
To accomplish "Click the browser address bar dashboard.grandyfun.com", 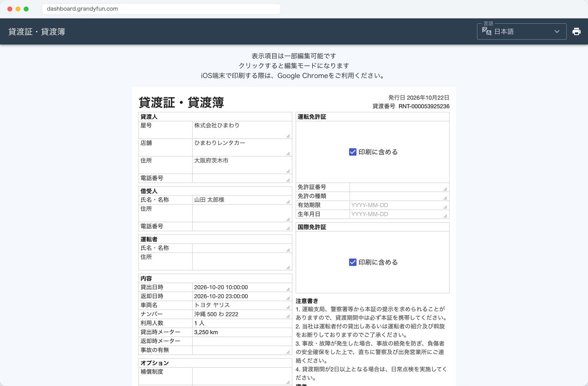I will (x=161, y=9).
